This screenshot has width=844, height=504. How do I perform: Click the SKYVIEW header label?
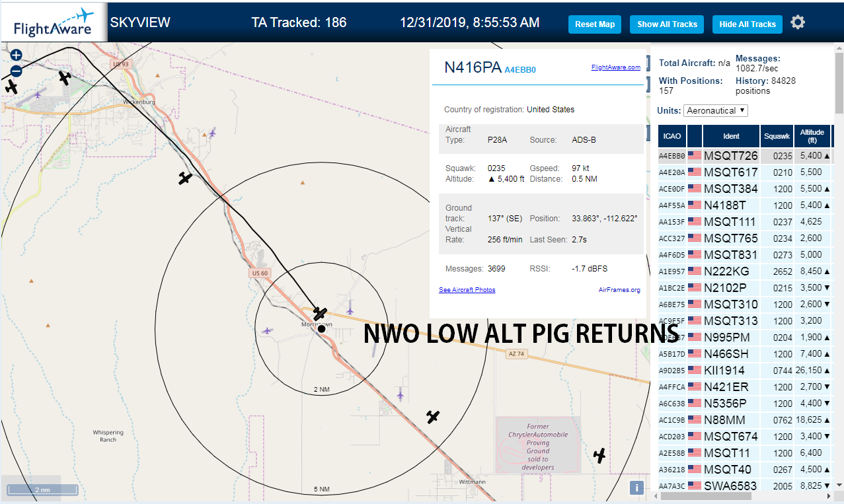140,22
